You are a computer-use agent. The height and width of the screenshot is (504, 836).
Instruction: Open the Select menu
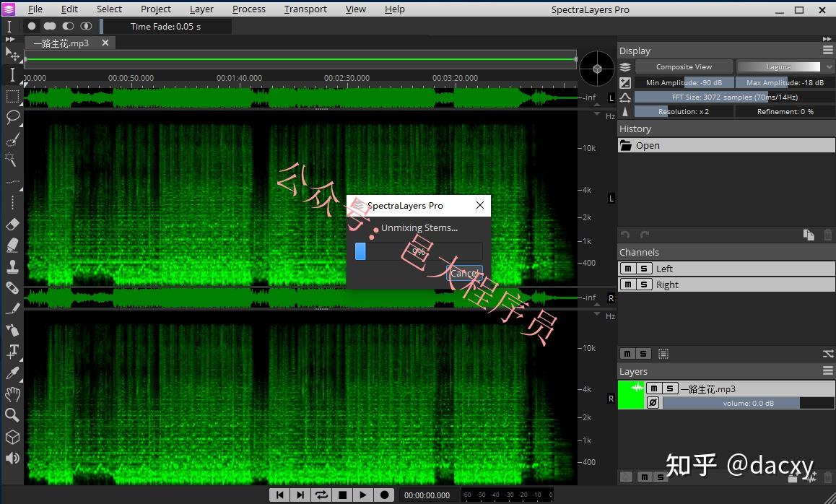pos(109,9)
